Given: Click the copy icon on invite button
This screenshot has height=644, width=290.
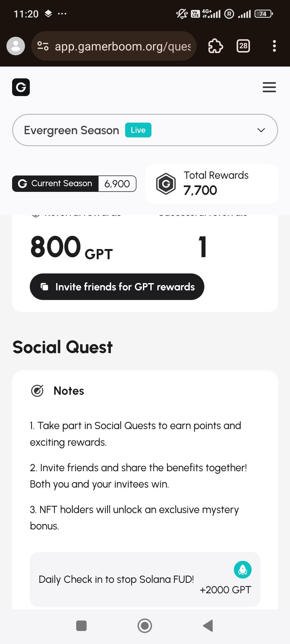Looking at the screenshot, I should [44, 287].
